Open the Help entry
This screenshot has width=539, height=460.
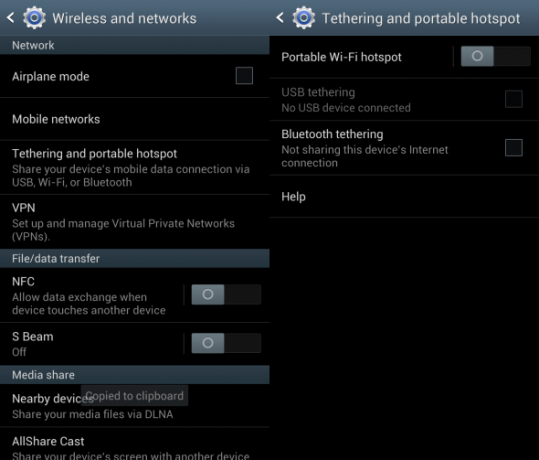click(x=404, y=197)
